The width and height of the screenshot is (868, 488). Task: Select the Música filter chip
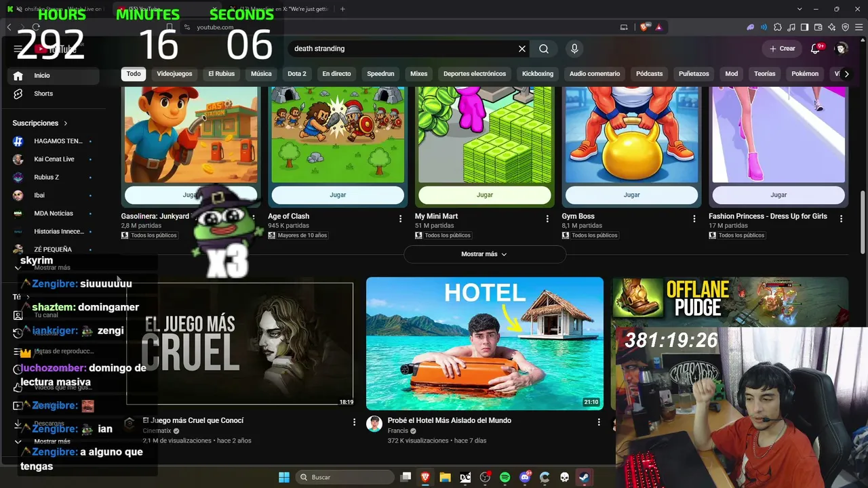261,74
